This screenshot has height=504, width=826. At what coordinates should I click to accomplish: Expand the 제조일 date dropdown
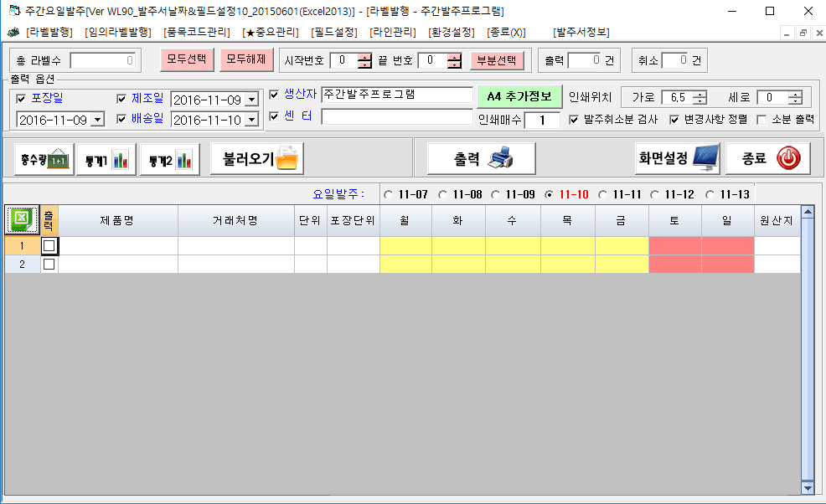[250, 100]
